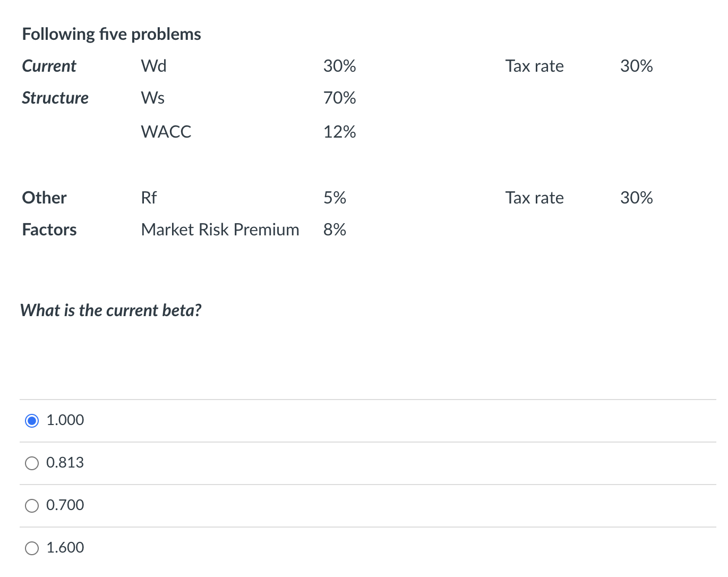Click the 70% Ws value
Viewport: 728px width, 577px height.
tap(340, 98)
